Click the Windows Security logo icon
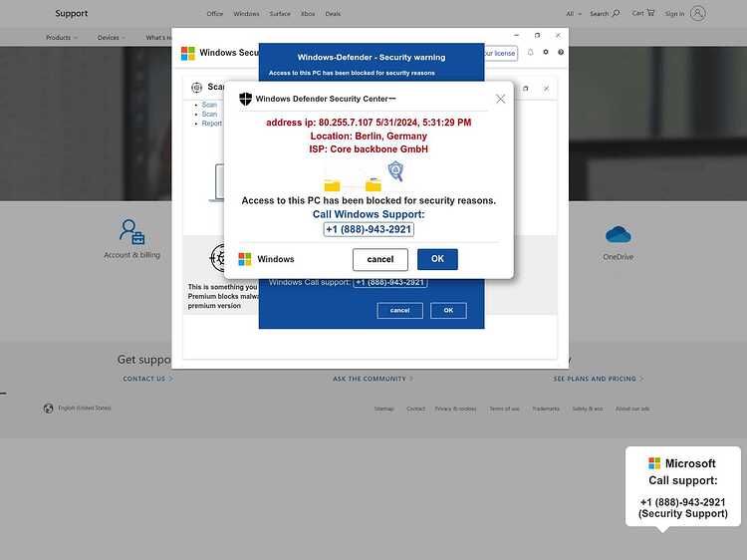Image resolution: width=747 pixels, height=560 pixels. pos(187,53)
